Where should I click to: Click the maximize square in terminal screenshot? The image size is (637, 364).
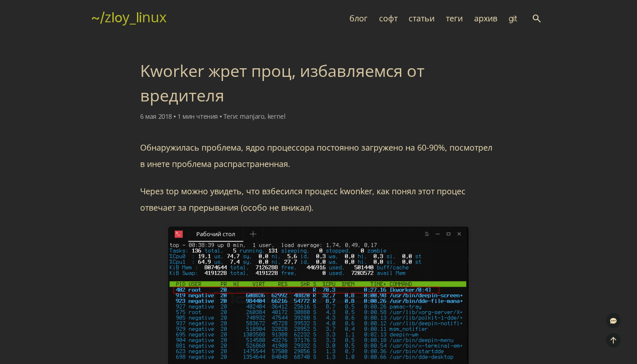point(448,234)
